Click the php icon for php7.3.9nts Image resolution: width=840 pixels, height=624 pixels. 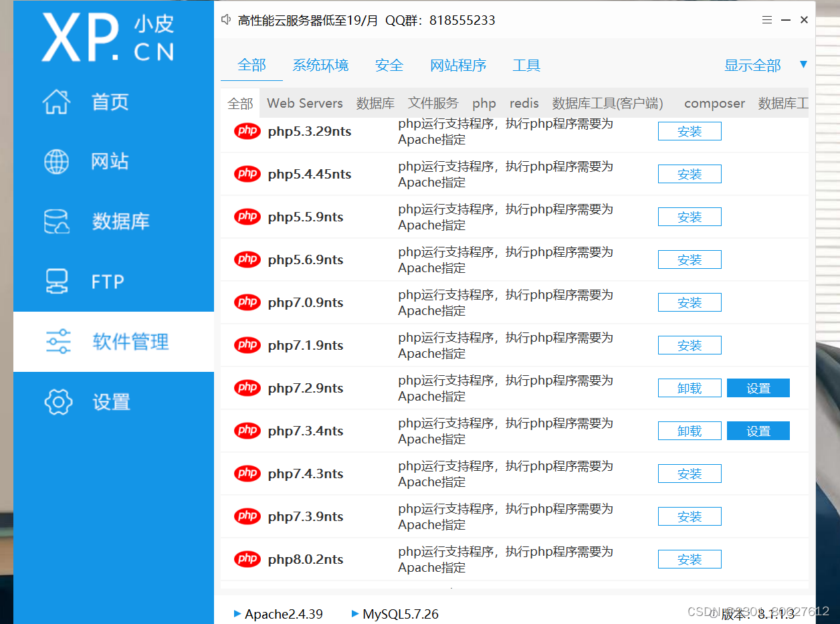247,516
